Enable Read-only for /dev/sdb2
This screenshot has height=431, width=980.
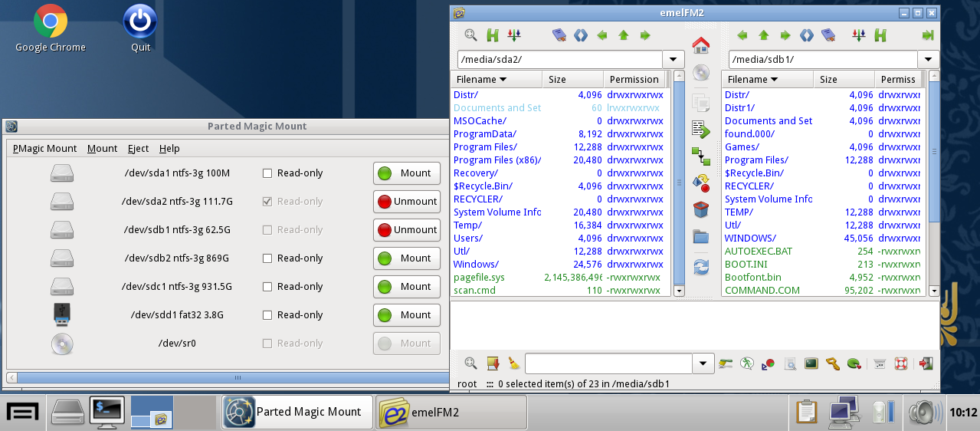[267, 258]
